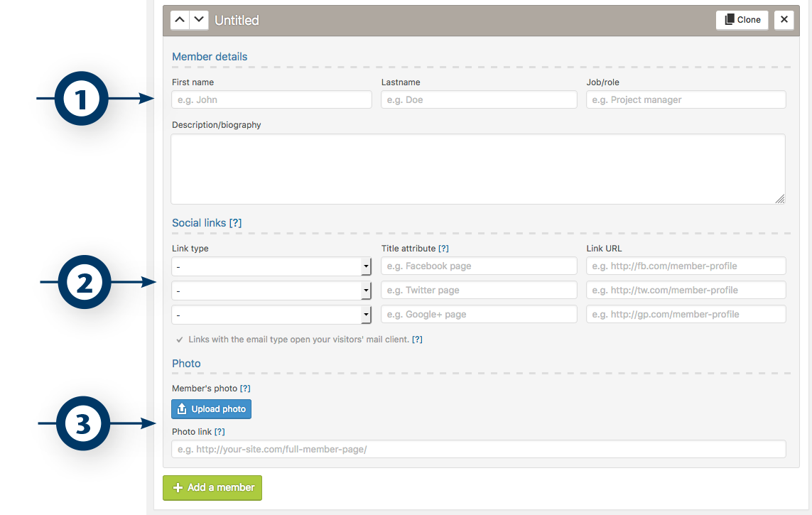Select the Job/role text box
Screen dimensions: 812x515
tap(686, 100)
